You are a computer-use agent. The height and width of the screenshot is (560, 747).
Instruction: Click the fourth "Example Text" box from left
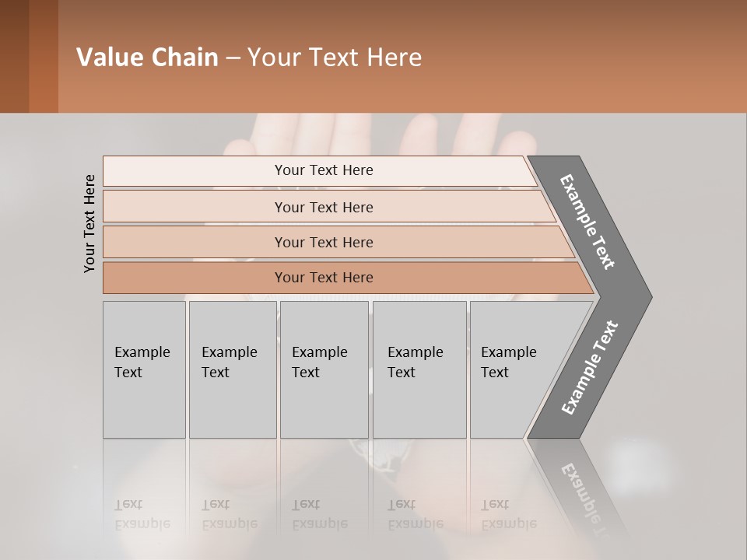pyautogui.click(x=419, y=369)
